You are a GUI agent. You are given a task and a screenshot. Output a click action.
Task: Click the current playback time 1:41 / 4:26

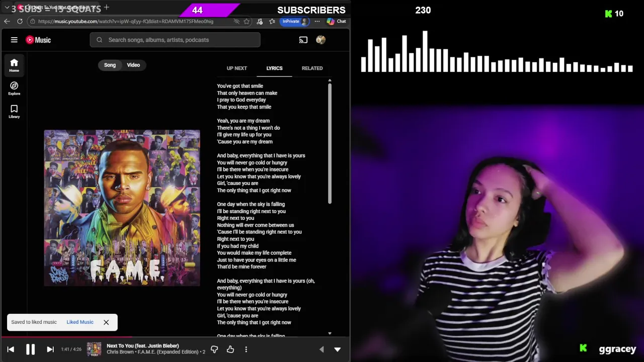click(71, 349)
